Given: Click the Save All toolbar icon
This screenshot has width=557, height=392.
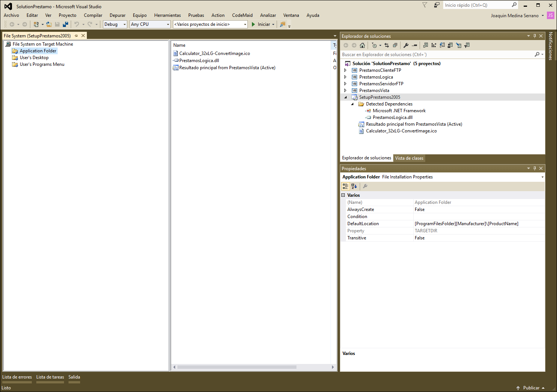Looking at the screenshot, I should coord(66,24).
